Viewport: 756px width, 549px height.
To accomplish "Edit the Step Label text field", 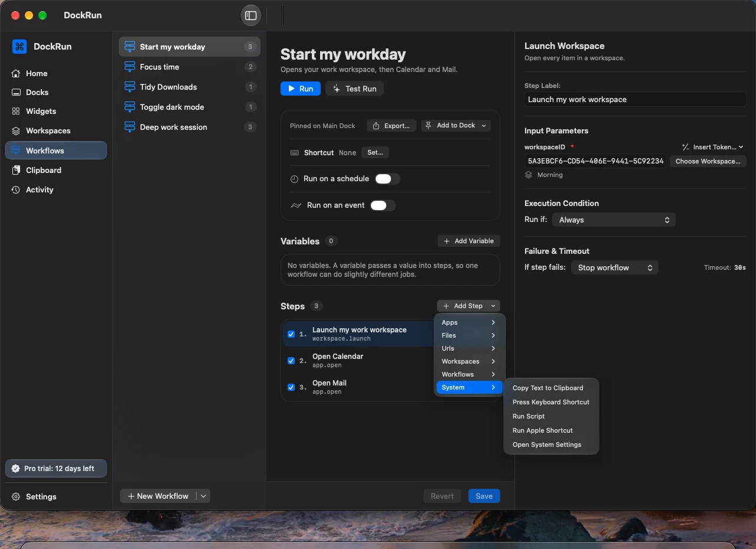I will [x=636, y=99].
